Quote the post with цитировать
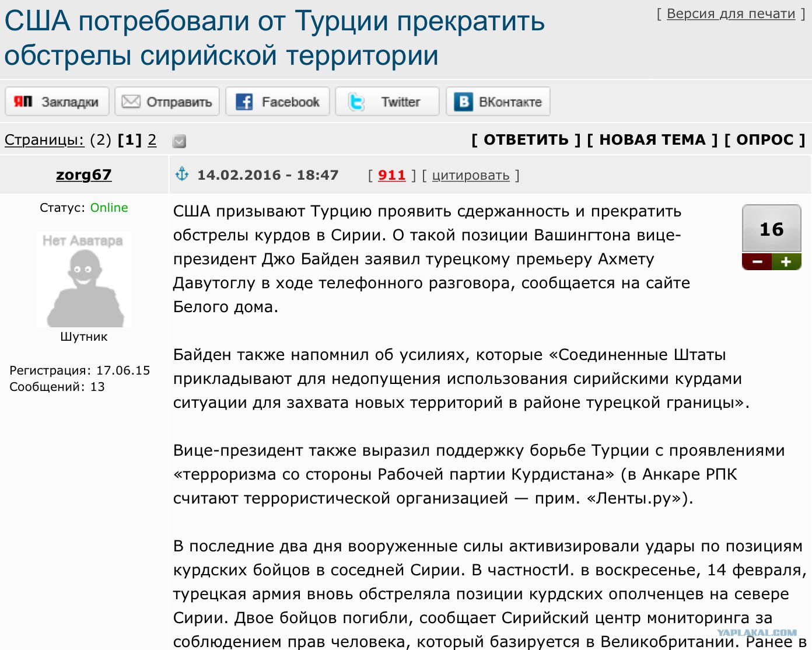The width and height of the screenshot is (812, 650). point(471,175)
